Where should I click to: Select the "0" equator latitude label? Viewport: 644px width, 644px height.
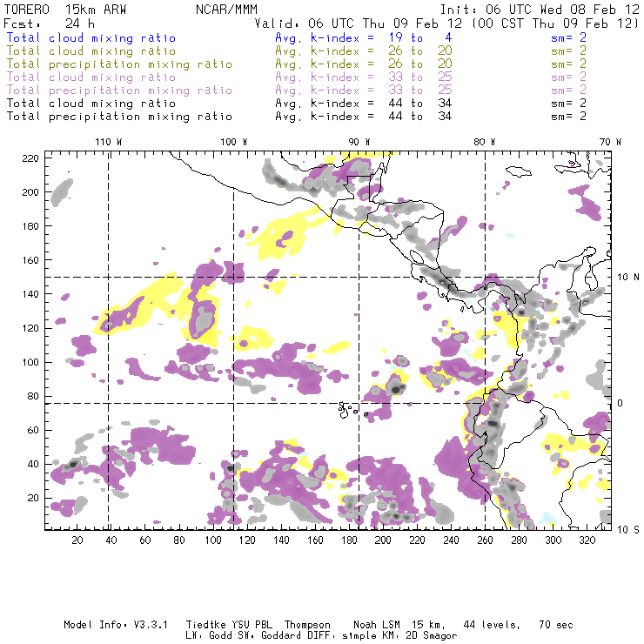coord(621,403)
